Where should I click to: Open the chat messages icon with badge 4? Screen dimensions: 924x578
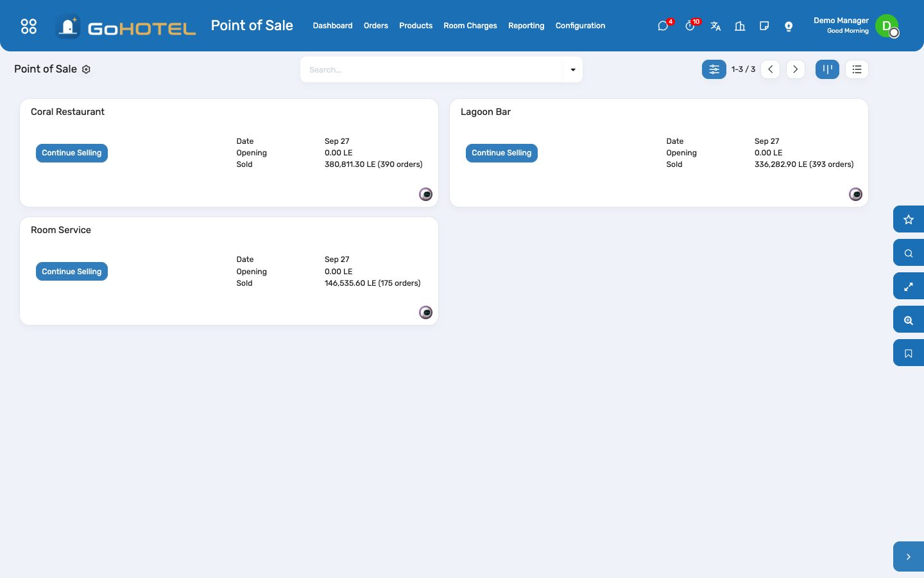pos(663,26)
